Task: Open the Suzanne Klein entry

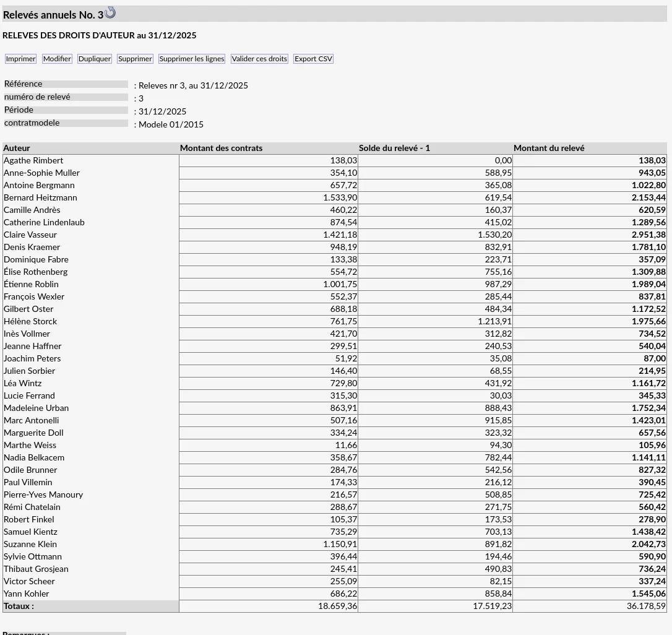Action: pyautogui.click(x=30, y=544)
